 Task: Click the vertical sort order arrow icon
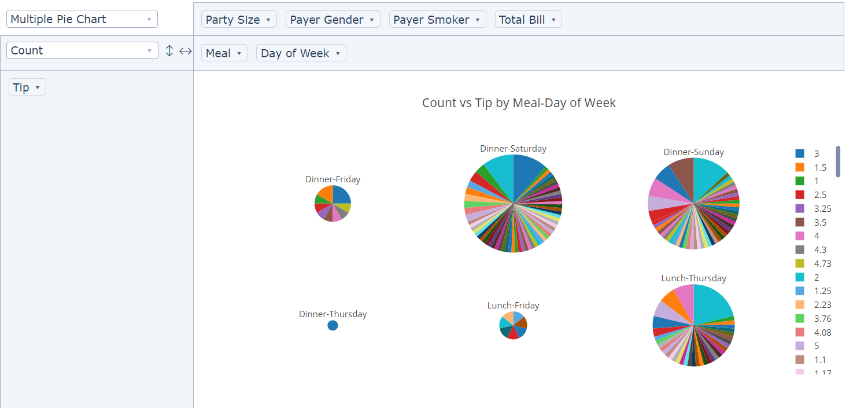[169, 51]
